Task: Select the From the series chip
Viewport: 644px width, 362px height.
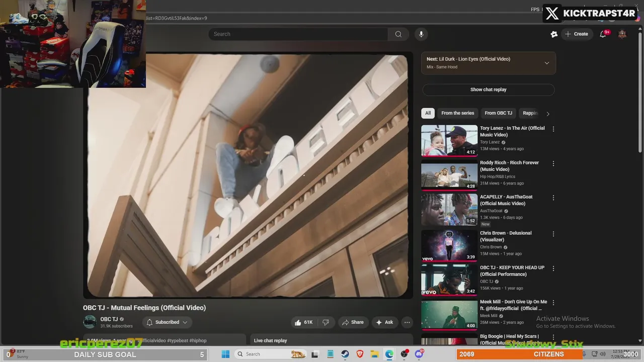Action: 458,113
